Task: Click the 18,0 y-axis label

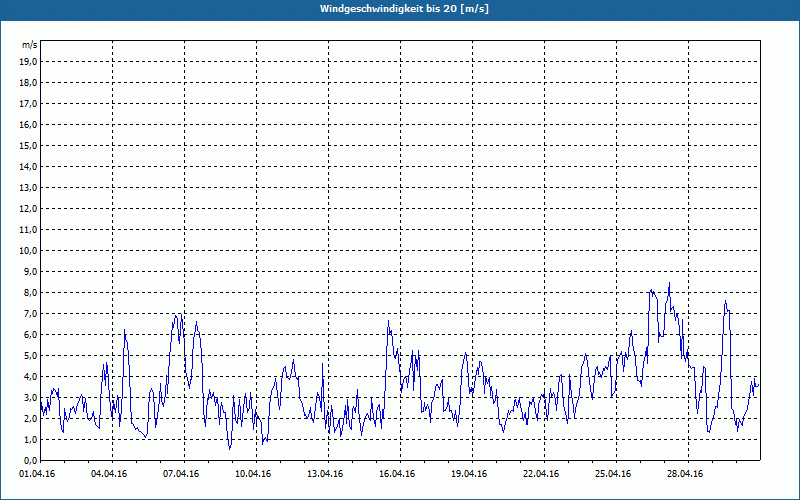Action: (28, 83)
